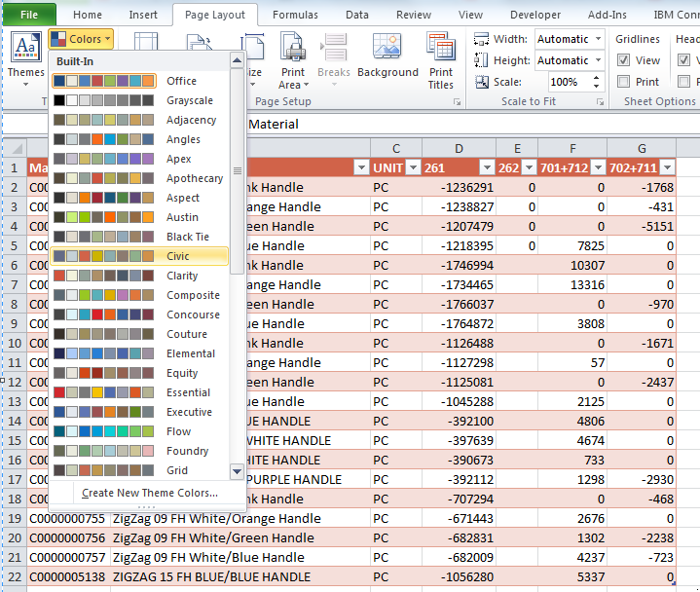Pick the Clarity color theme
Screen dimensions: 700x592
[140, 276]
